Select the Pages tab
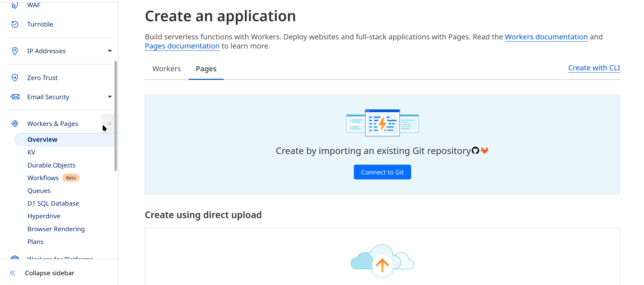The image size is (644, 285). coord(206,69)
